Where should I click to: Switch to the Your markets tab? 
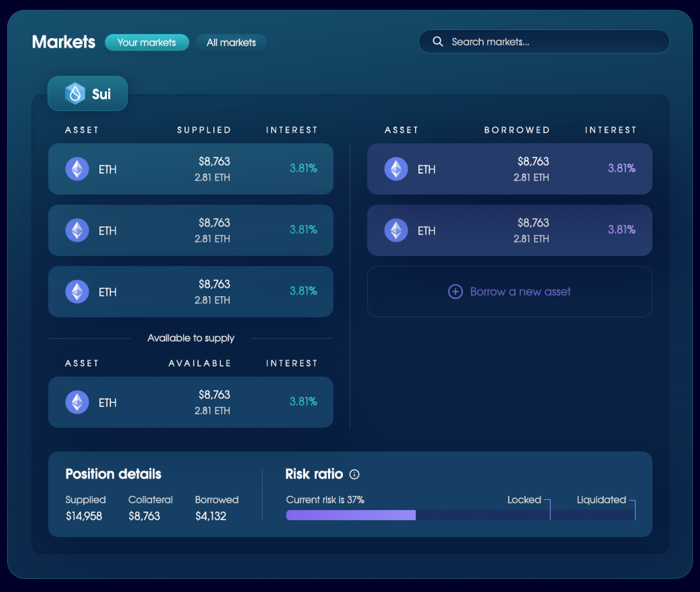pos(147,42)
